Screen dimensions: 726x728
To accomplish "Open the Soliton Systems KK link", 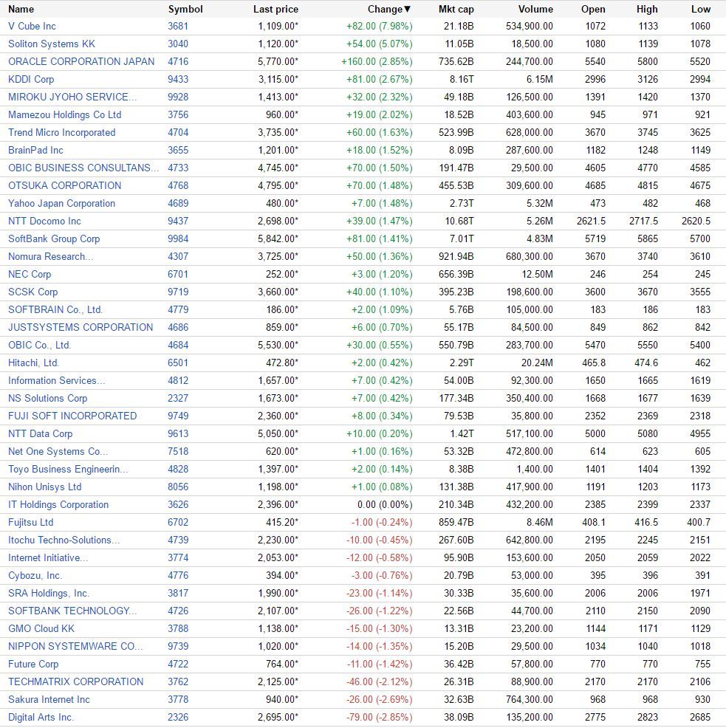I will 52,44.
